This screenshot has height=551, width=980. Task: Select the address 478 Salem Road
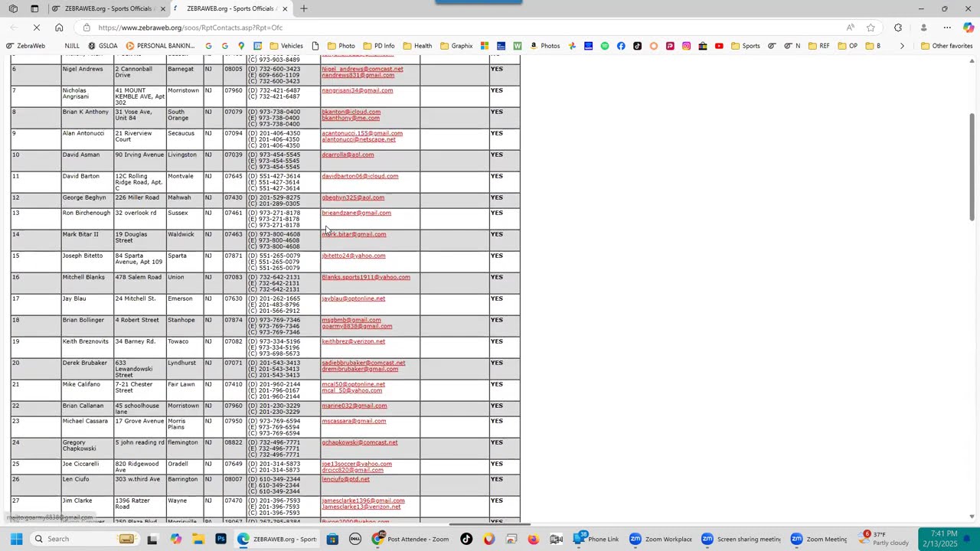pyautogui.click(x=139, y=277)
